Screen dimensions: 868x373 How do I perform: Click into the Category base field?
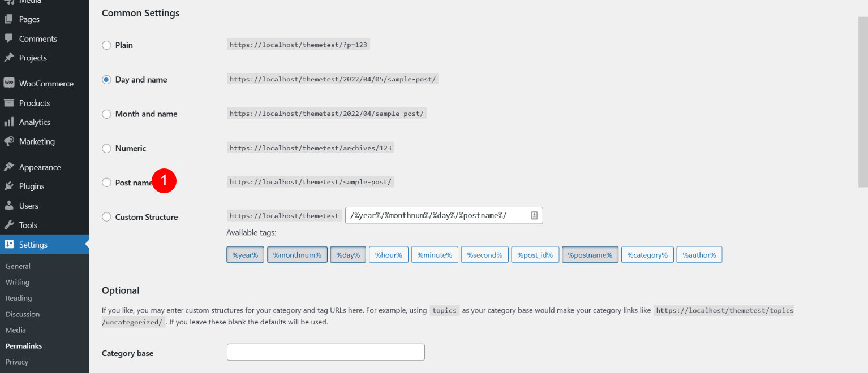click(325, 352)
